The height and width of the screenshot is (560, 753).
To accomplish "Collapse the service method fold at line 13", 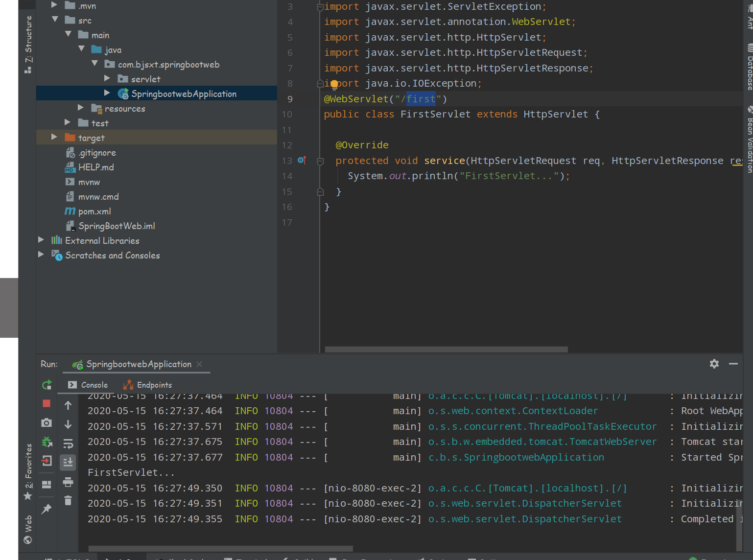I will (x=320, y=161).
